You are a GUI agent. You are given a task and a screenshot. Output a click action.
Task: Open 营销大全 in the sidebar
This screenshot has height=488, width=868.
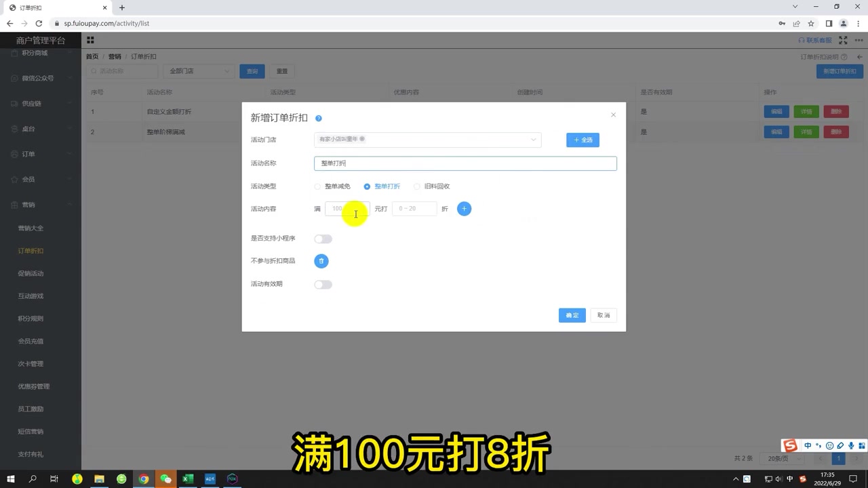pyautogui.click(x=31, y=228)
